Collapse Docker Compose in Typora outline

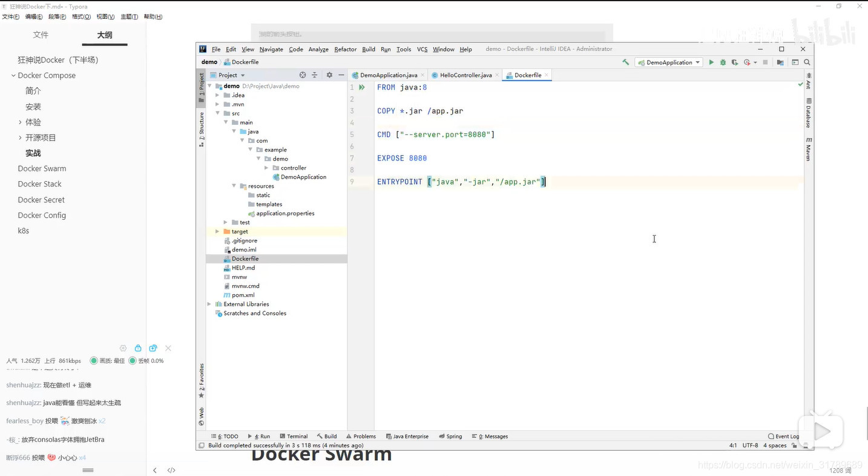pos(13,76)
